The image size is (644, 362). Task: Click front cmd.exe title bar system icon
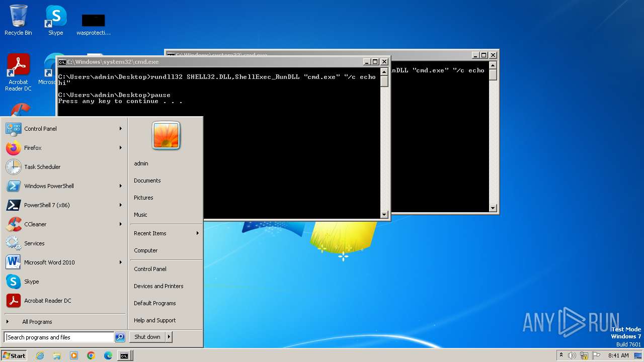(x=62, y=62)
